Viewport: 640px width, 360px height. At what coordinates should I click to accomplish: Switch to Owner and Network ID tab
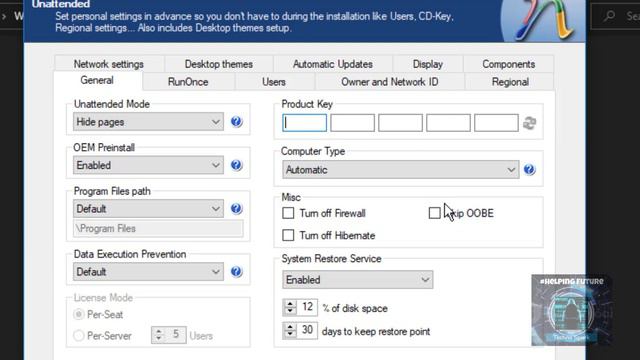point(390,82)
